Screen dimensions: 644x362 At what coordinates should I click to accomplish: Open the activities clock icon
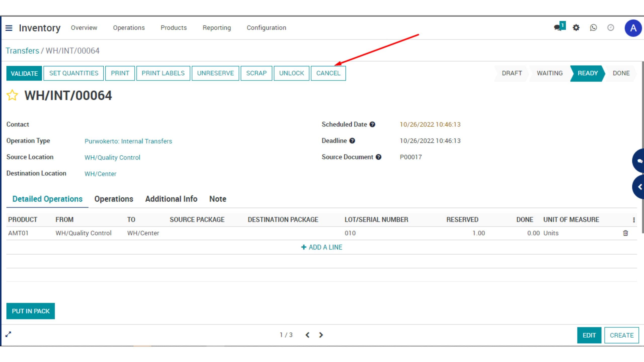[x=611, y=27]
